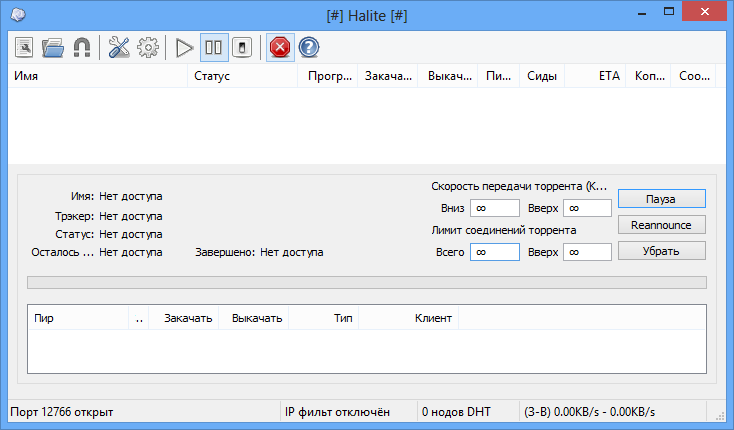Screen dimensions: 734x430
Task: Click the Соо... column header
Action: (x=693, y=76)
